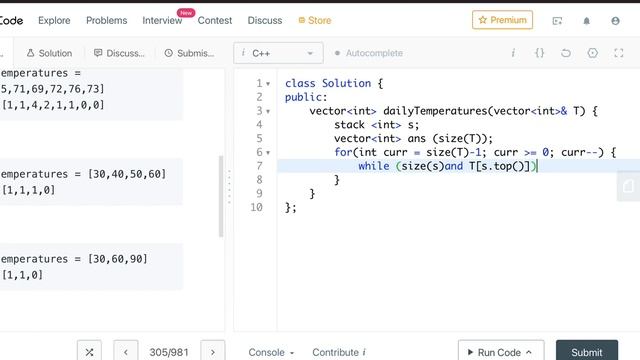Click example output '[1,1,0]'

(22, 275)
